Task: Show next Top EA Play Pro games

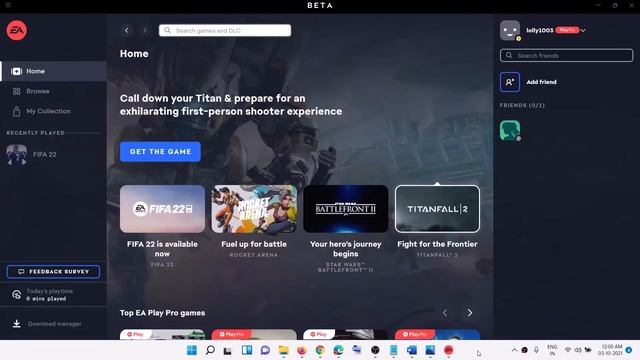Action: (x=470, y=313)
